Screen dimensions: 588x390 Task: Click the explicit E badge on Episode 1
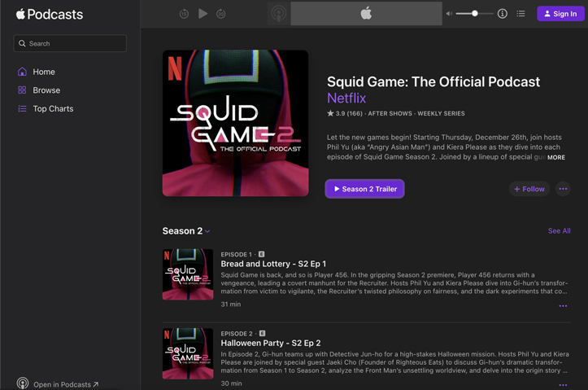(262, 254)
